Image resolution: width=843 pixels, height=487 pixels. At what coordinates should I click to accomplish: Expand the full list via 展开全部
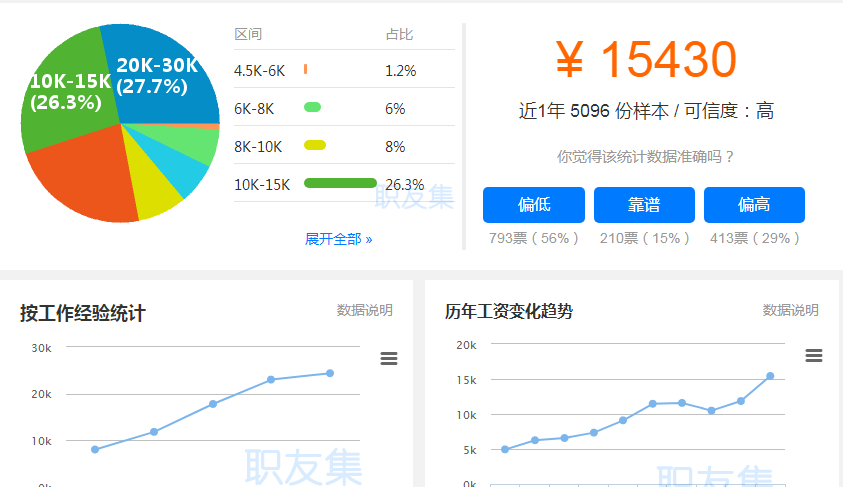pyautogui.click(x=338, y=239)
